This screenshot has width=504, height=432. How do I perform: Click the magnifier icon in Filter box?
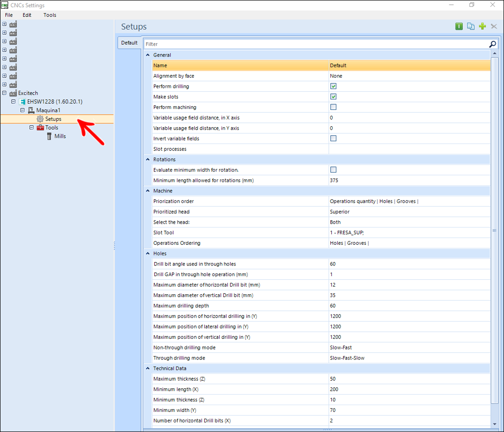click(x=492, y=44)
